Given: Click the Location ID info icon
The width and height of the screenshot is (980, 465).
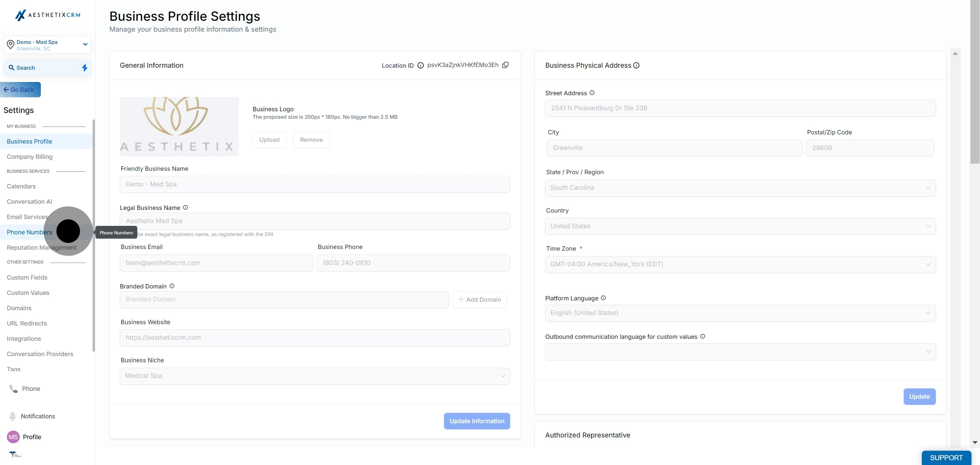Looking at the screenshot, I should [x=420, y=65].
